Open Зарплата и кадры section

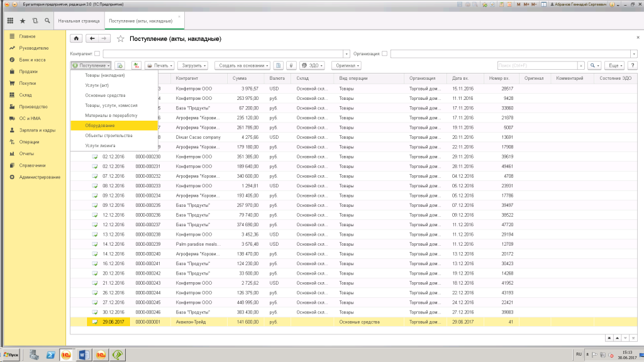(x=37, y=130)
